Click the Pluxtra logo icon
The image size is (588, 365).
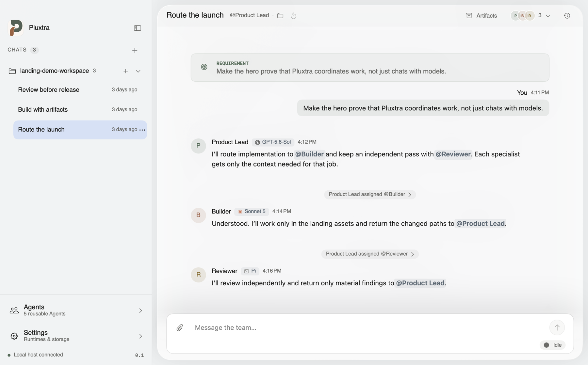tap(15, 28)
